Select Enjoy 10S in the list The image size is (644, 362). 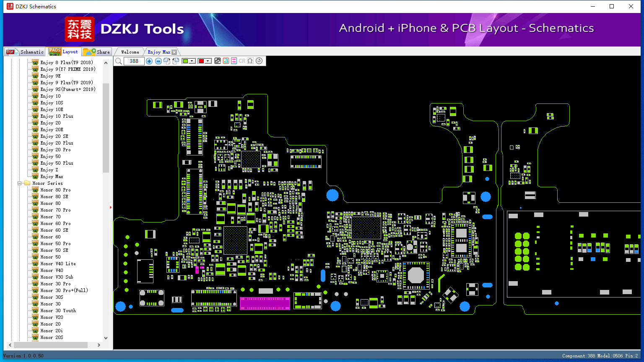(52, 103)
